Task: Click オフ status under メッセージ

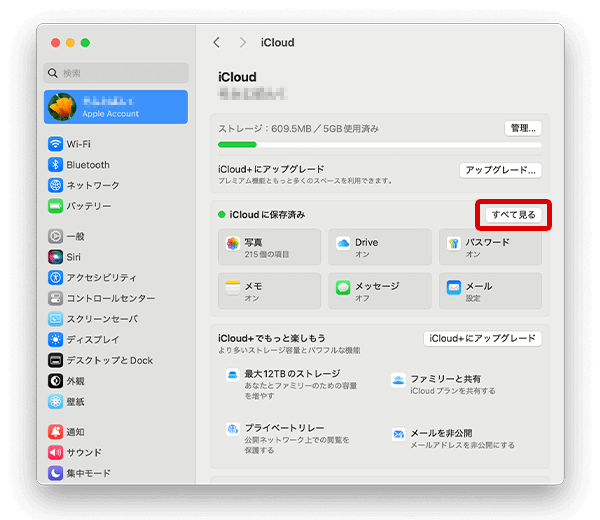Action: pos(362,298)
